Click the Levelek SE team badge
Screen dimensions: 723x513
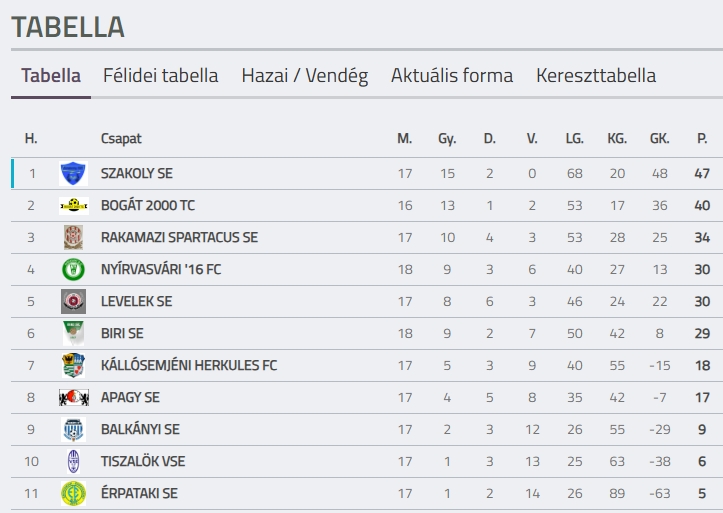pos(73,301)
